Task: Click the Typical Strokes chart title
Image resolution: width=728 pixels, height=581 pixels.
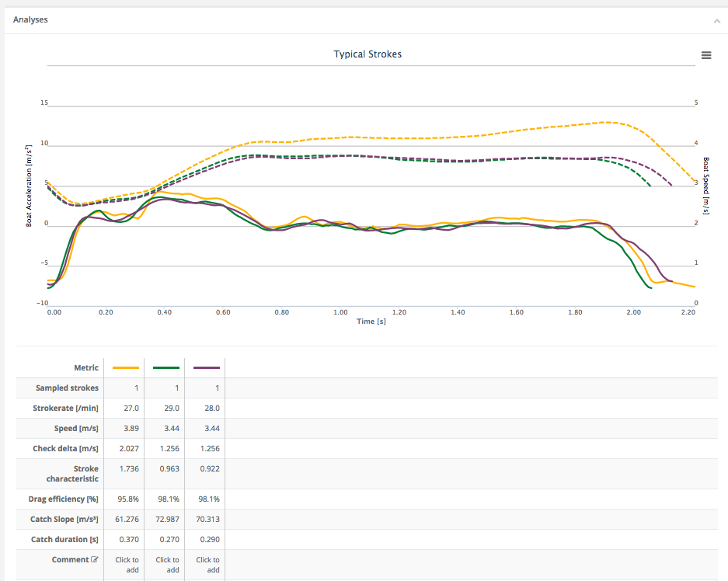Action: pos(367,54)
